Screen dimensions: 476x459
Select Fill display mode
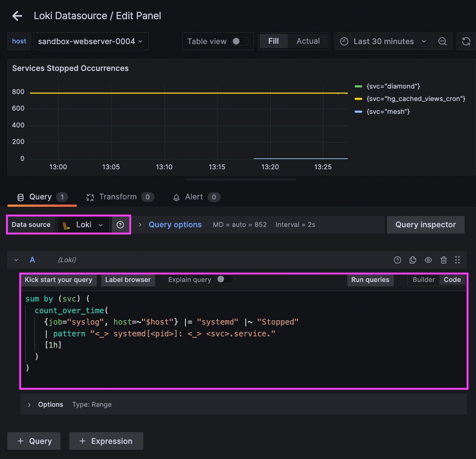273,41
